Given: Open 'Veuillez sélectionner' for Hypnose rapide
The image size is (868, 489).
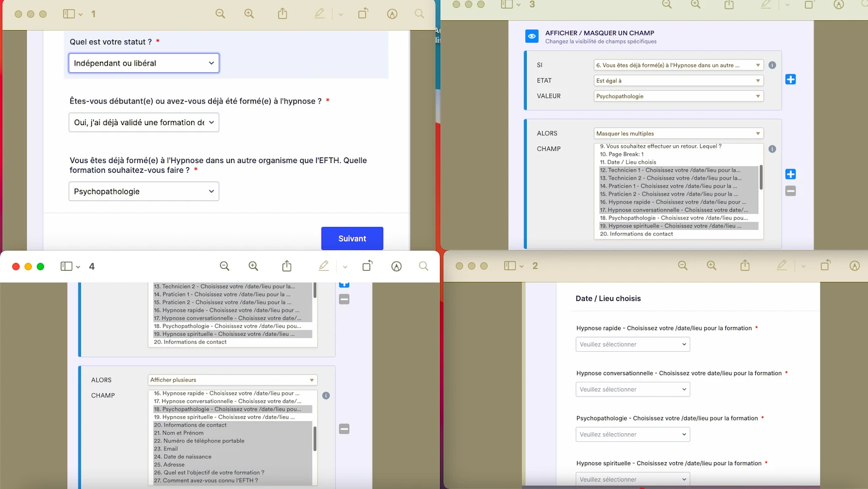Looking at the screenshot, I should click(632, 344).
